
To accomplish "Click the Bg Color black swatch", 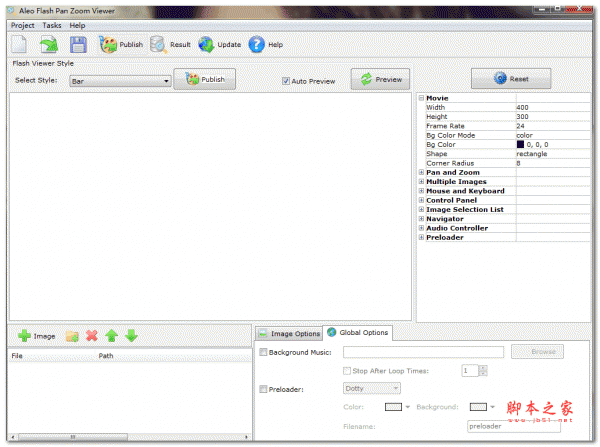I will tap(520, 144).
